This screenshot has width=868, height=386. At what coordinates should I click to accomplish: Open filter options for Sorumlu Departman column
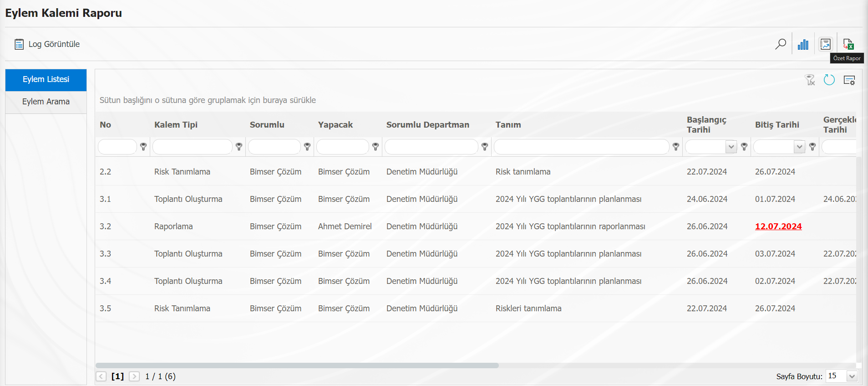point(485,147)
